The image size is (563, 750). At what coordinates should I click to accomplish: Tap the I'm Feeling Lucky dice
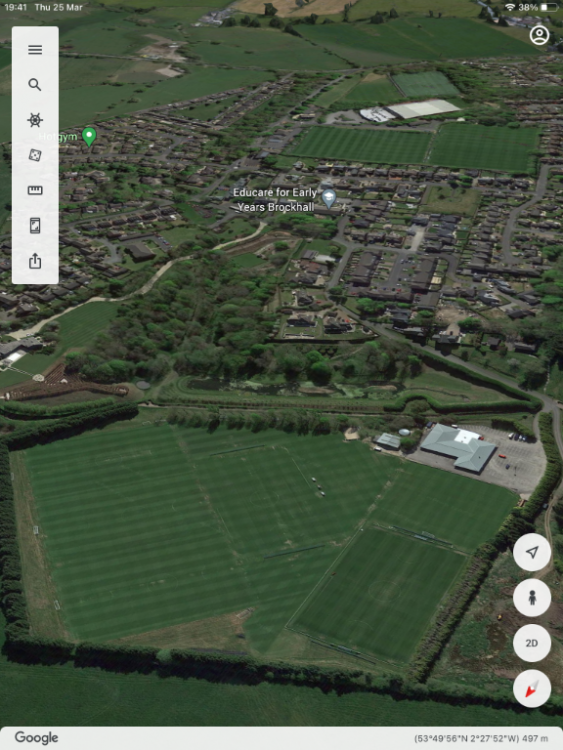point(35,155)
